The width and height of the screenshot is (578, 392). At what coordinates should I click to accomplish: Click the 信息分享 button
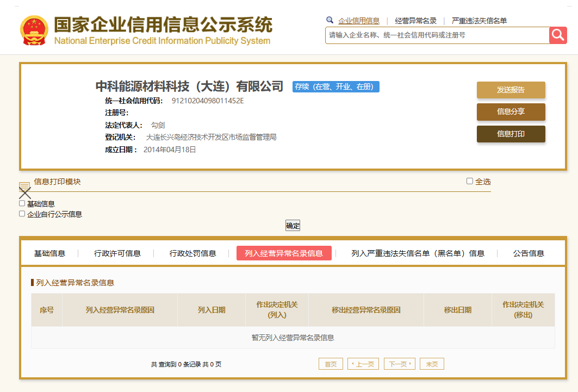[x=511, y=112]
